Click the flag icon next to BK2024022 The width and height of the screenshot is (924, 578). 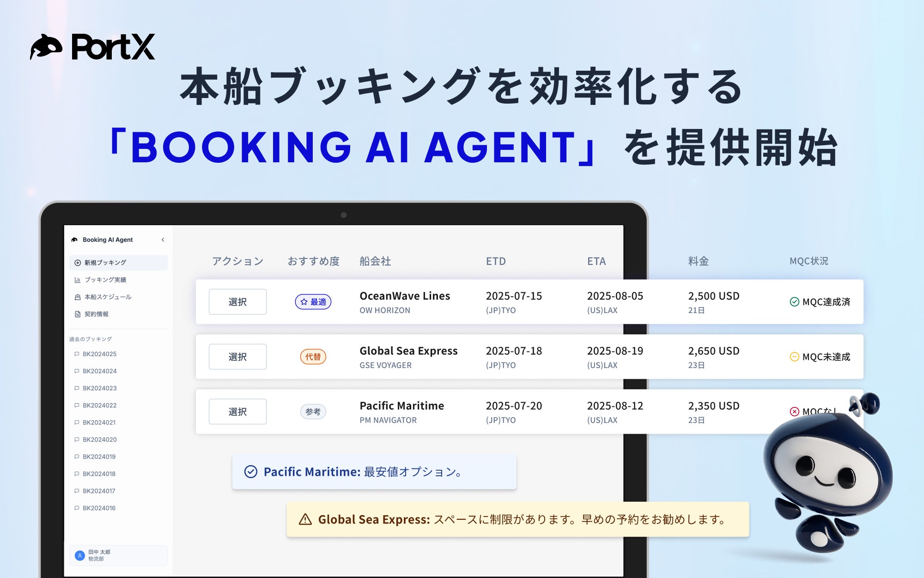[x=77, y=406]
